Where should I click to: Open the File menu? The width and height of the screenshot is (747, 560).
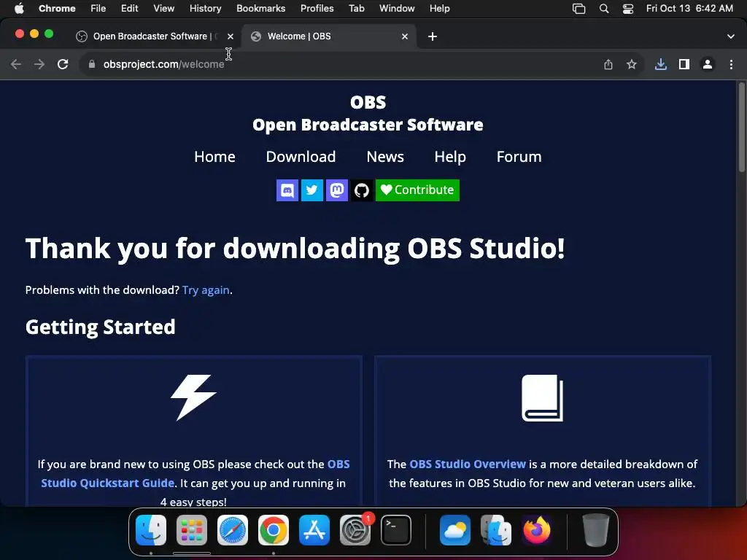98,9
